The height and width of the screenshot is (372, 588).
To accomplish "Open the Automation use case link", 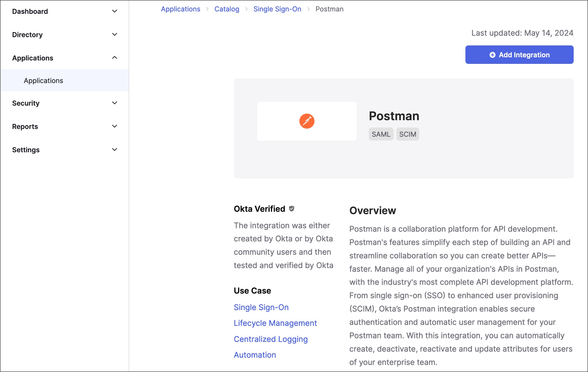I will pos(255,355).
